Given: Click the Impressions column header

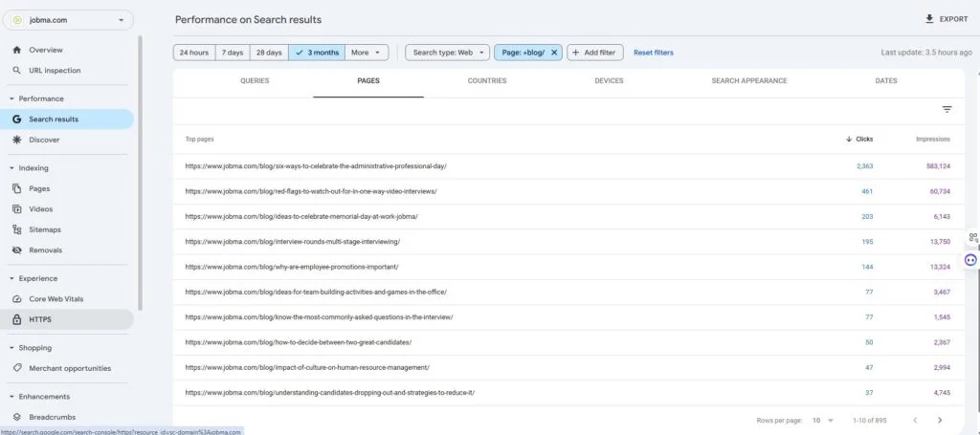Looking at the screenshot, I should pyautogui.click(x=932, y=140).
